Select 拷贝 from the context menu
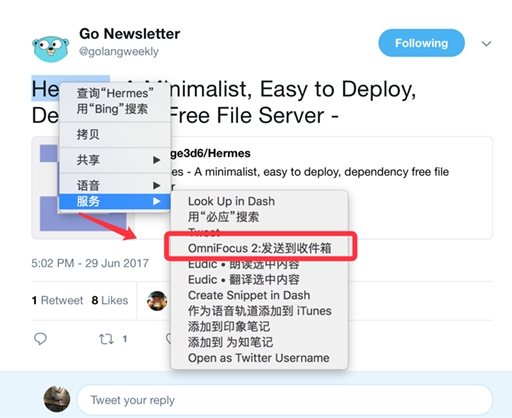The image size is (512, 418). (x=115, y=135)
